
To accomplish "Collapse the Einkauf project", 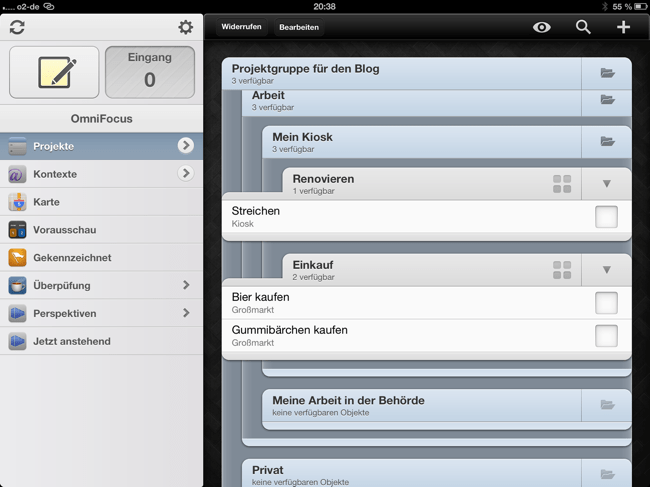I will pos(606,270).
